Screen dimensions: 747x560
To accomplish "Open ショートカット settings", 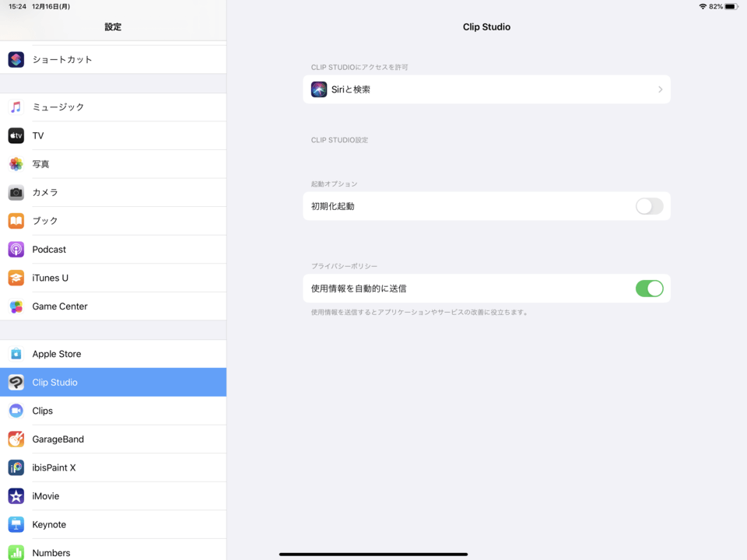I will tap(114, 60).
